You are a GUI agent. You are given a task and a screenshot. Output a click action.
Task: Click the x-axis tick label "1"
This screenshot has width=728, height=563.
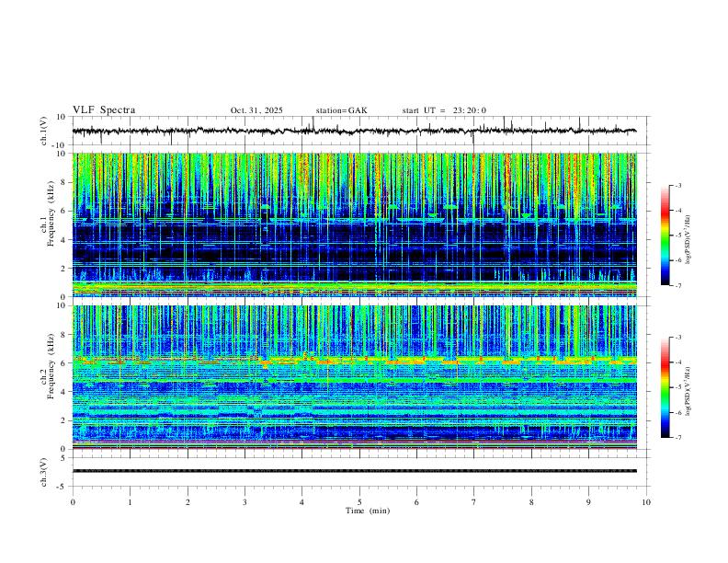point(130,502)
